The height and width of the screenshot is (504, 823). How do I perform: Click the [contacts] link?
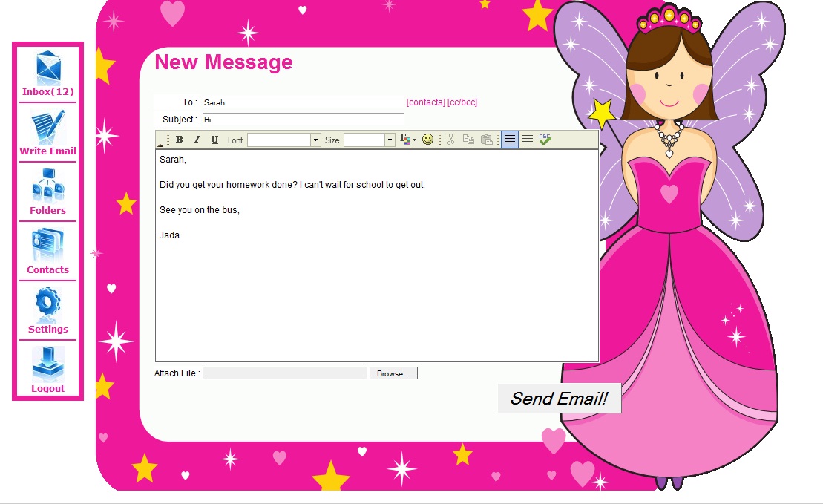pyautogui.click(x=425, y=102)
